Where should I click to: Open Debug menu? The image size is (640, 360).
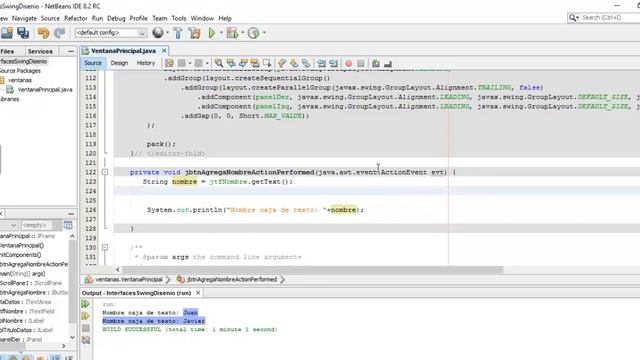click(116, 18)
